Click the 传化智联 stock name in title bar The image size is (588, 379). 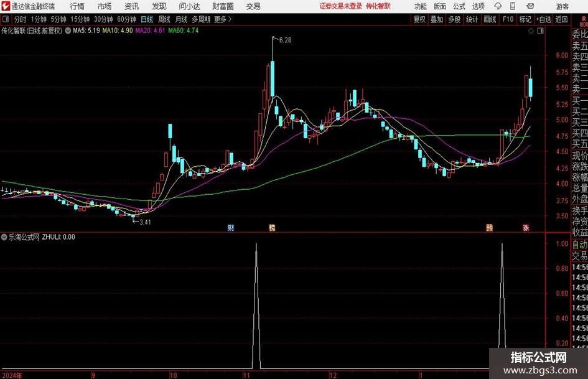click(378, 6)
